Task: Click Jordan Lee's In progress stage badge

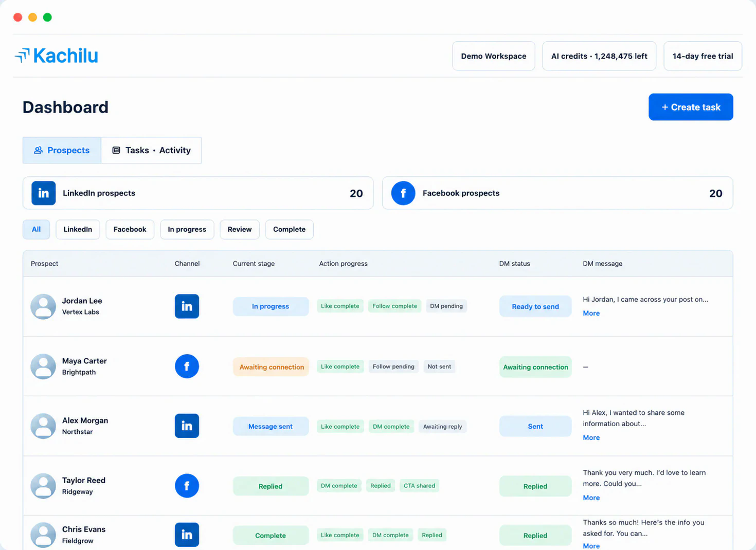Action: pyautogui.click(x=271, y=306)
